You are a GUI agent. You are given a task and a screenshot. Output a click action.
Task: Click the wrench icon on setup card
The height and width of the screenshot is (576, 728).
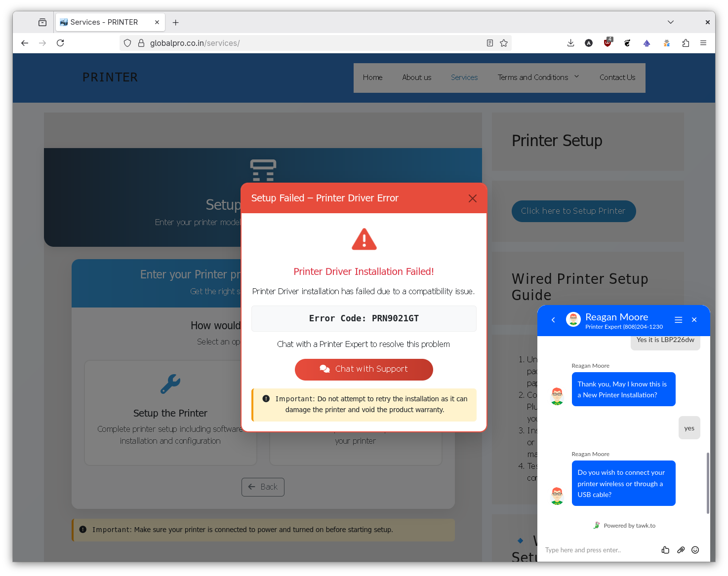(170, 384)
